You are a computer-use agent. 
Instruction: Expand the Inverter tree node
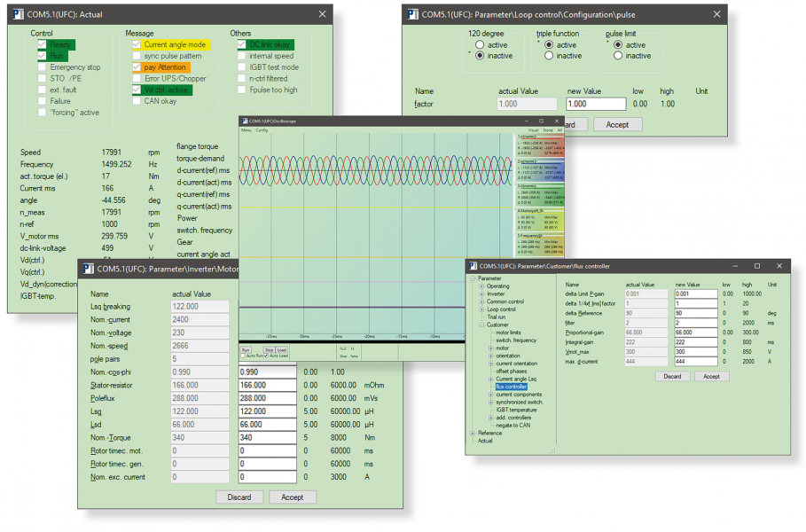(x=481, y=294)
